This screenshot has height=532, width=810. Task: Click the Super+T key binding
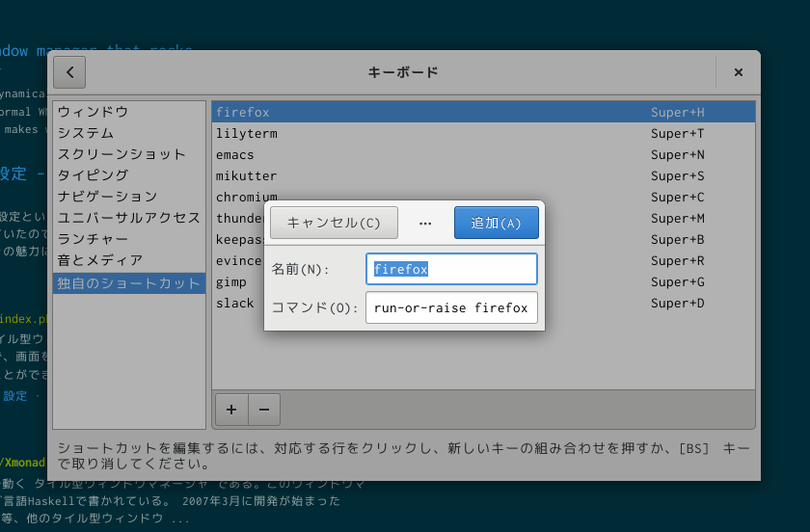[677, 133]
